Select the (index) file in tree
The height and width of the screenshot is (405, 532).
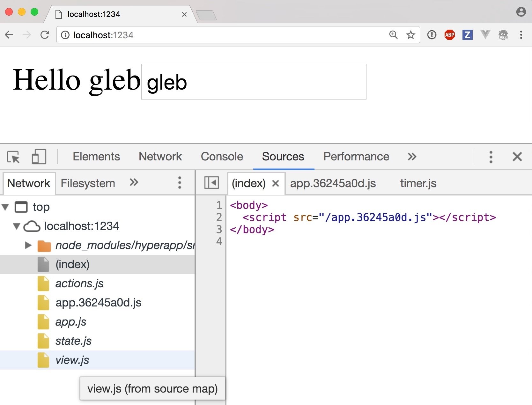click(97, 264)
